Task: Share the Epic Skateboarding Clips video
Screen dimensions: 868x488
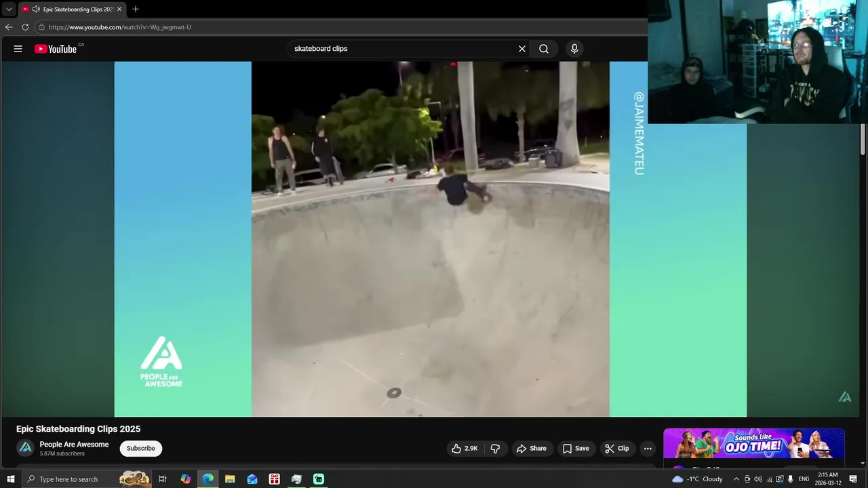Action: [x=531, y=448]
